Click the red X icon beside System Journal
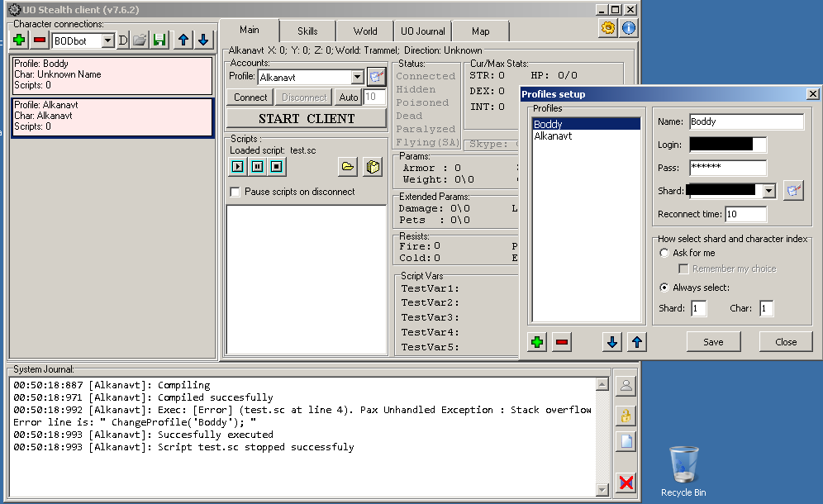Screen dimensions: 823x504 (626, 483)
